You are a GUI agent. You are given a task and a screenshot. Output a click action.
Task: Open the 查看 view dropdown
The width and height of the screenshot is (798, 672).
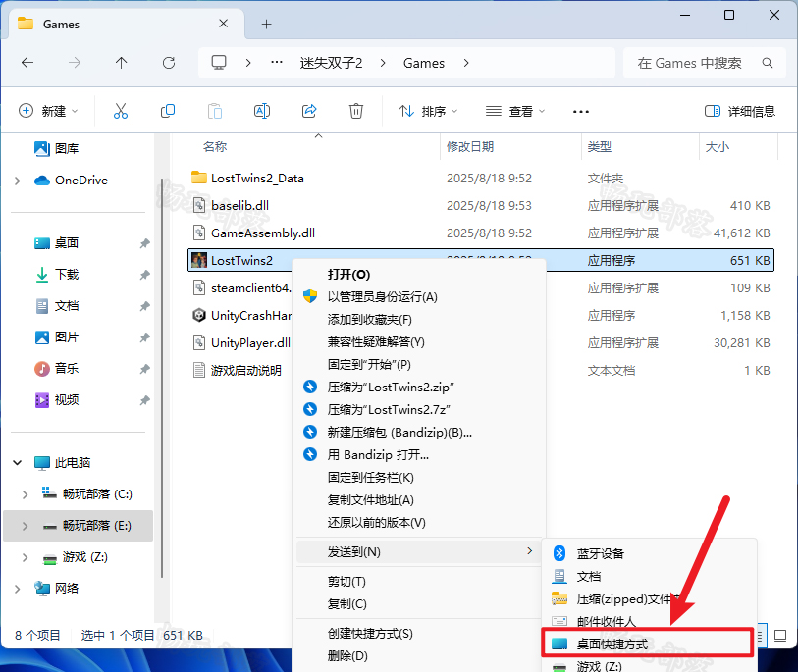pyautogui.click(x=515, y=111)
